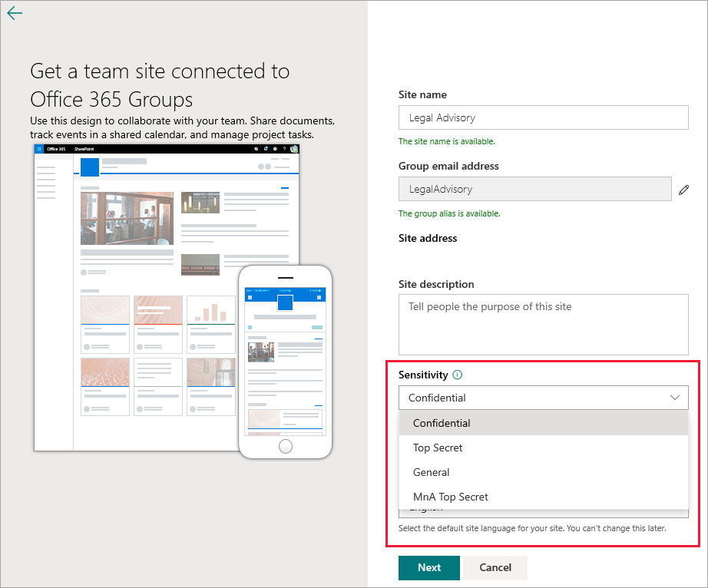This screenshot has height=588, width=708.
Task: Click the Office 365 Groups heading
Action: pyautogui.click(x=160, y=85)
